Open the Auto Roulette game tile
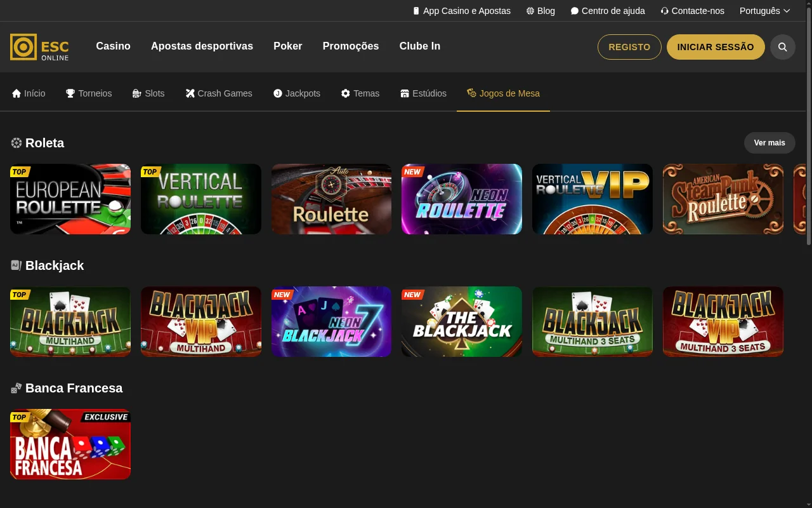The image size is (812, 508). (331, 199)
